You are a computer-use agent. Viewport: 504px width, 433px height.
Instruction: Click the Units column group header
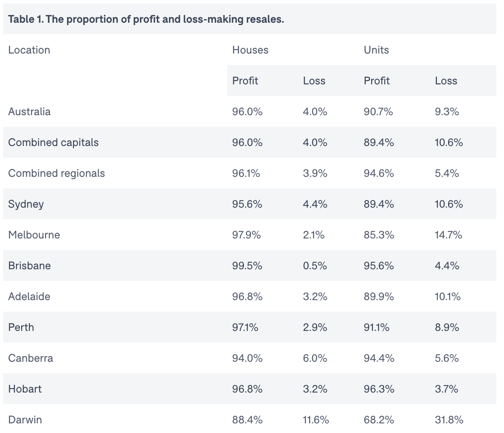click(376, 50)
